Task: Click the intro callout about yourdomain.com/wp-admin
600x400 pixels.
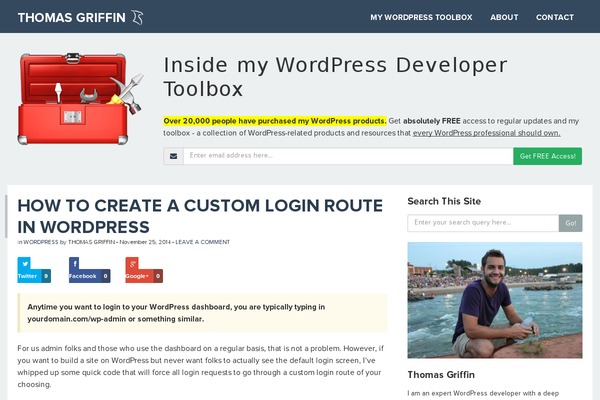Action: coord(202,313)
